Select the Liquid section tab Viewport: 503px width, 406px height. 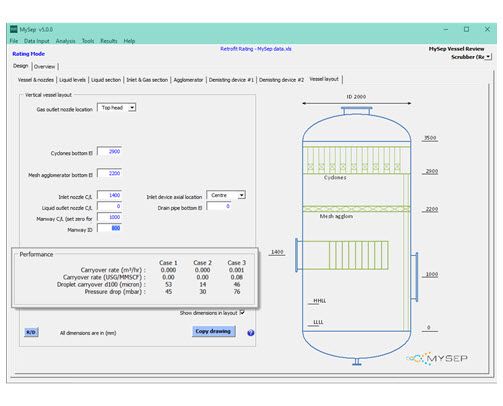106,80
